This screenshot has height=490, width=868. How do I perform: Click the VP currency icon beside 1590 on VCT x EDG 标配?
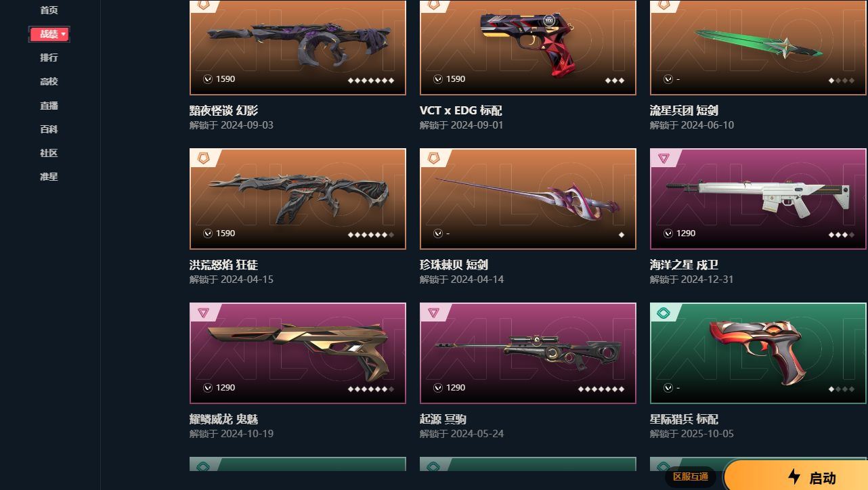point(438,79)
